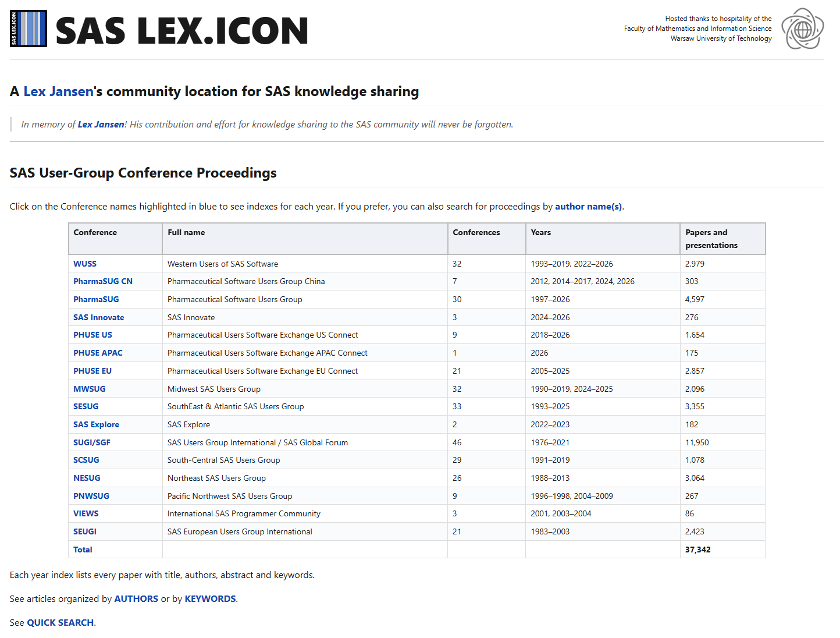Click the Years column header

[x=603, y=239]
